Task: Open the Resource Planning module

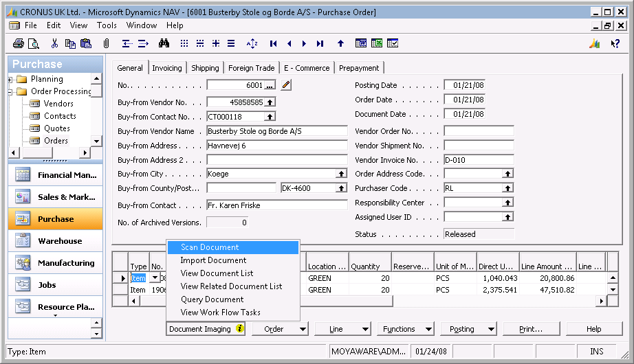Action: 56,306
